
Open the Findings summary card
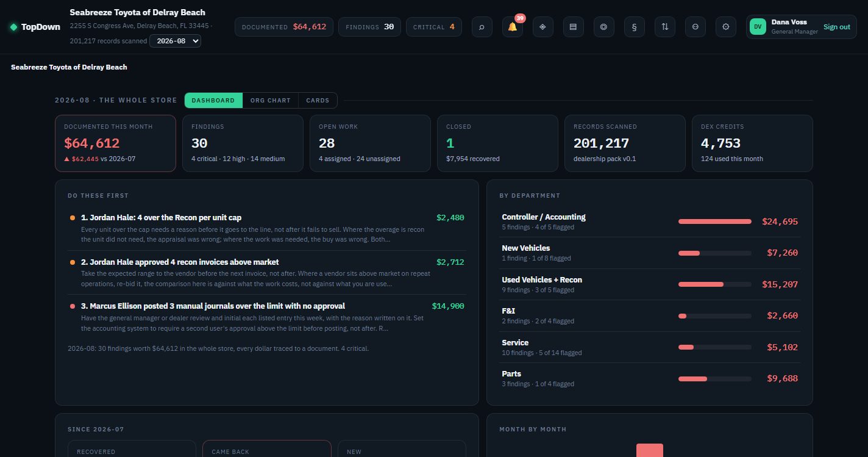[x=243, y=143]
